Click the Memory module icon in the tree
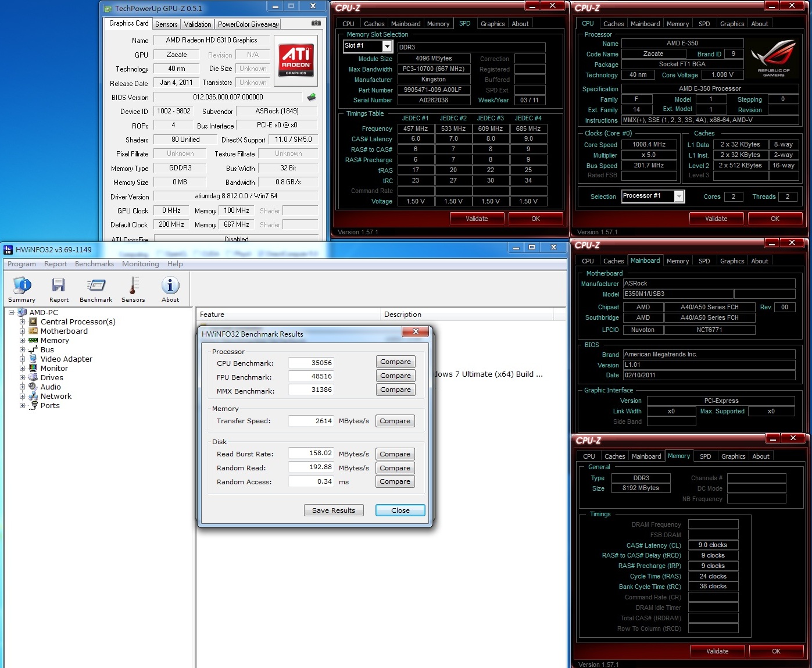The height and width of the screenshot is (668, 812). point(33,340)
